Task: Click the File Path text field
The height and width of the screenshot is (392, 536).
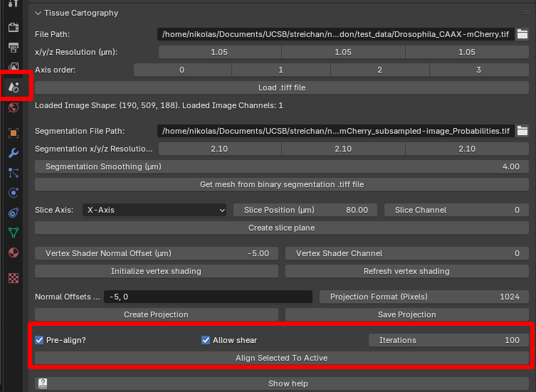Action: tap(336, 34)
